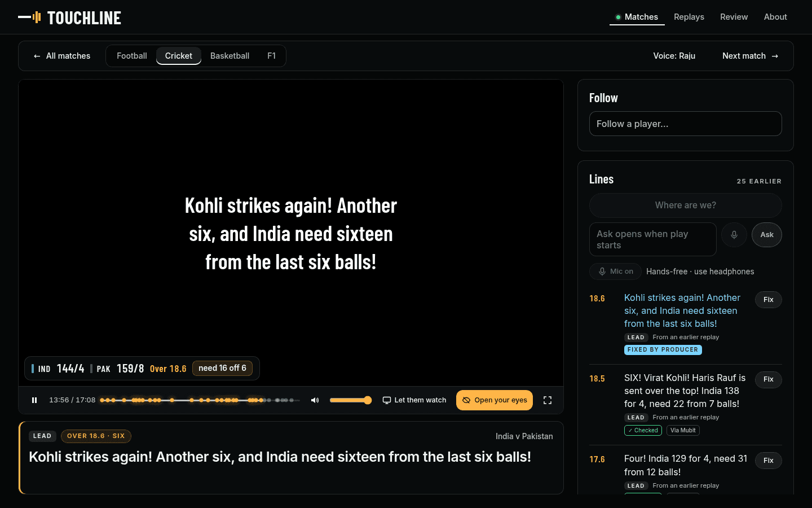Go back to All matches
Image resolution: width=812 pixels, height=508 pixels.
(62, 56)
